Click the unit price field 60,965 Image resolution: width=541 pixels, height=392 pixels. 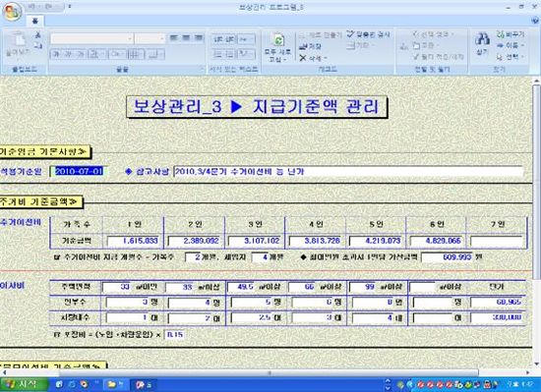497,302
